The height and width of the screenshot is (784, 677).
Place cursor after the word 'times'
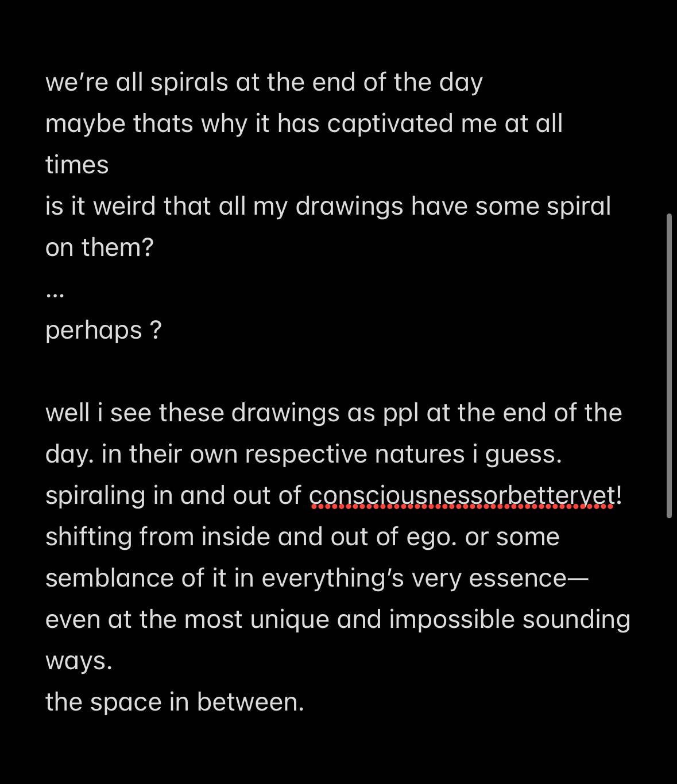click(x=110, y=165)
